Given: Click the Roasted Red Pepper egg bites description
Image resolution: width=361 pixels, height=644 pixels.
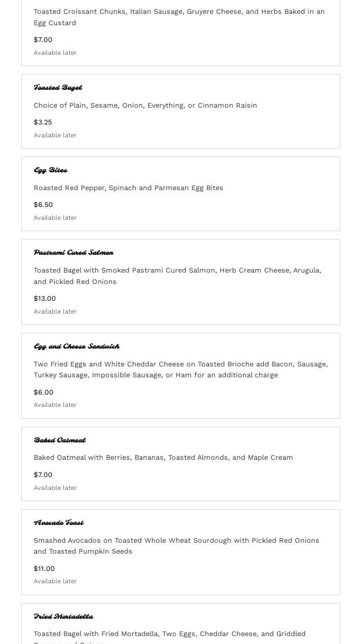Looking at the screenshot, I should pyautogui.click(x=128, y=188).
